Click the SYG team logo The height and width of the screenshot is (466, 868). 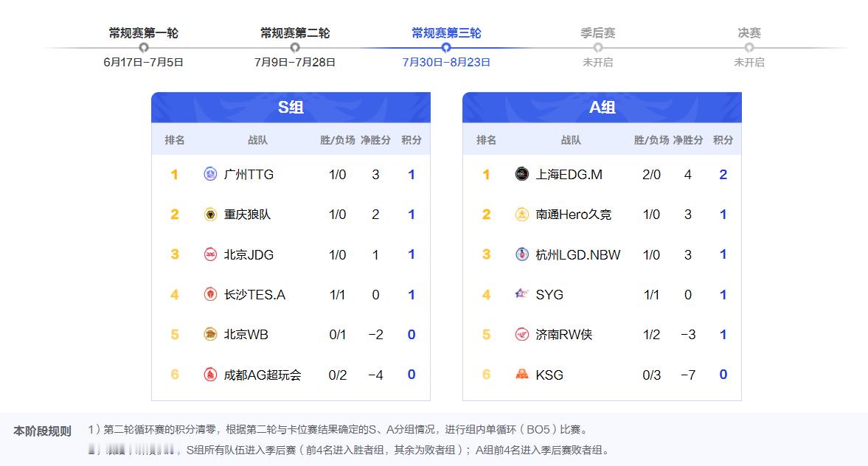click(522, 294)
